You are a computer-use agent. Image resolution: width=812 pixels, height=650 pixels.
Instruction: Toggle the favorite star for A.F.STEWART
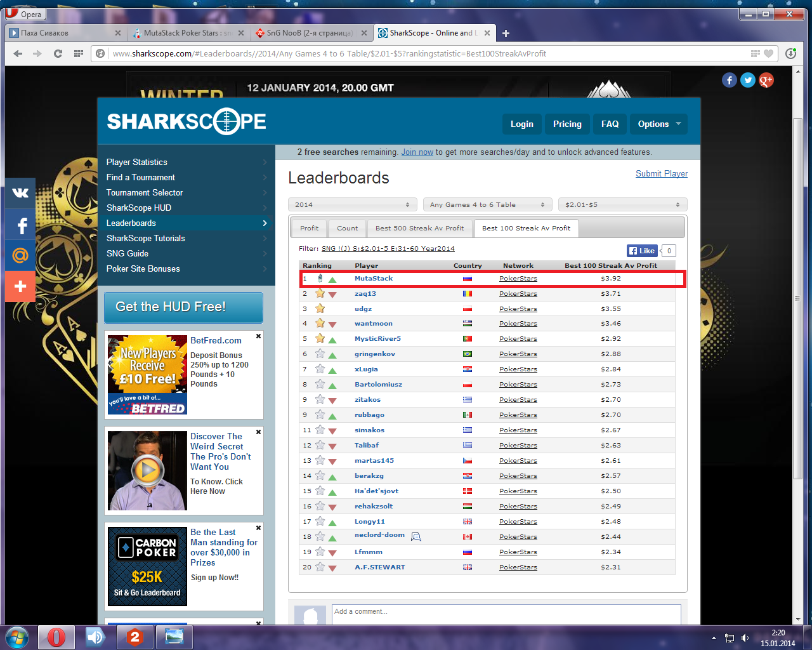(x=320, y=567)
